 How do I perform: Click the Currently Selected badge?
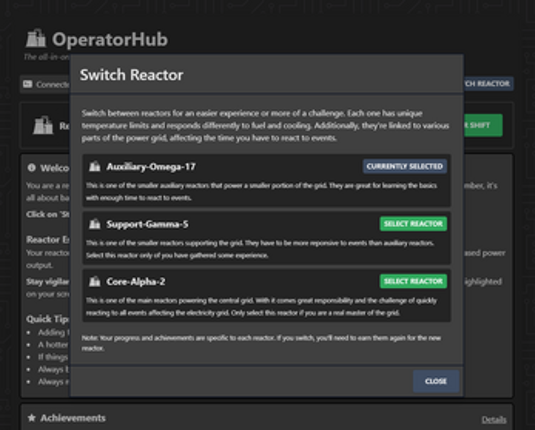point(405,166)
